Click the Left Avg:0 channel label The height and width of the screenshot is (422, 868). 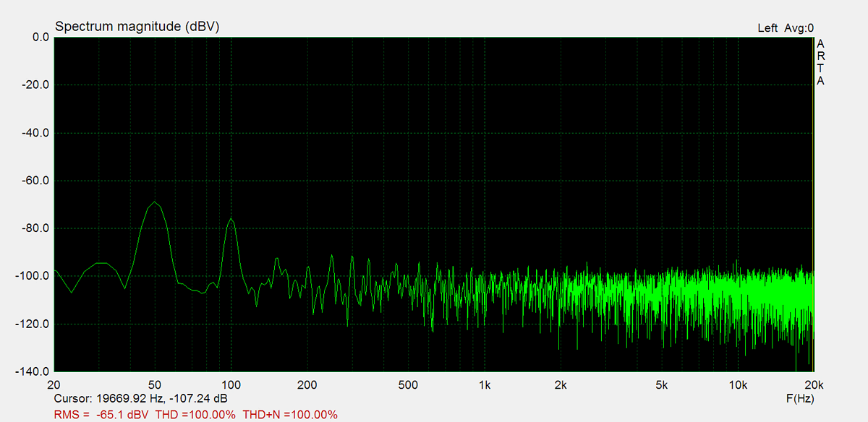[x=786, y=28]
